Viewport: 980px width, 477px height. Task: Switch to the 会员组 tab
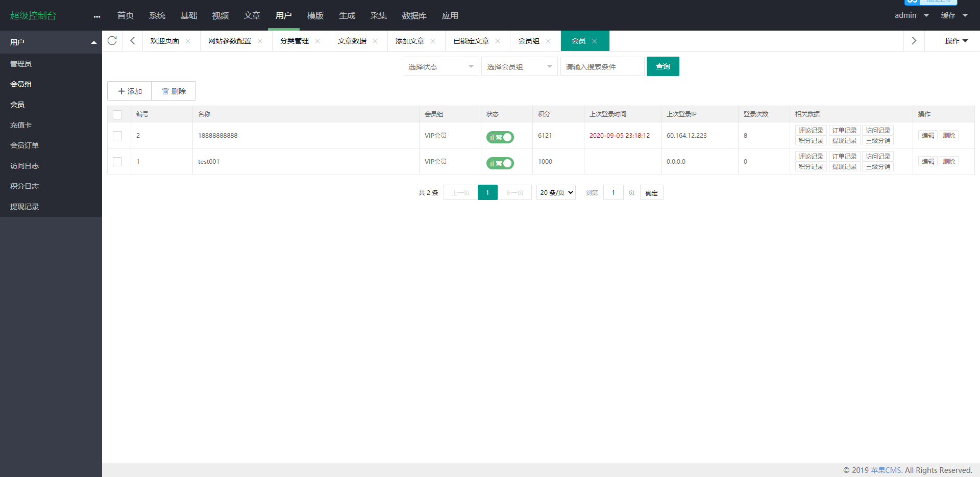pyautogui.click(x=529, y=41)
